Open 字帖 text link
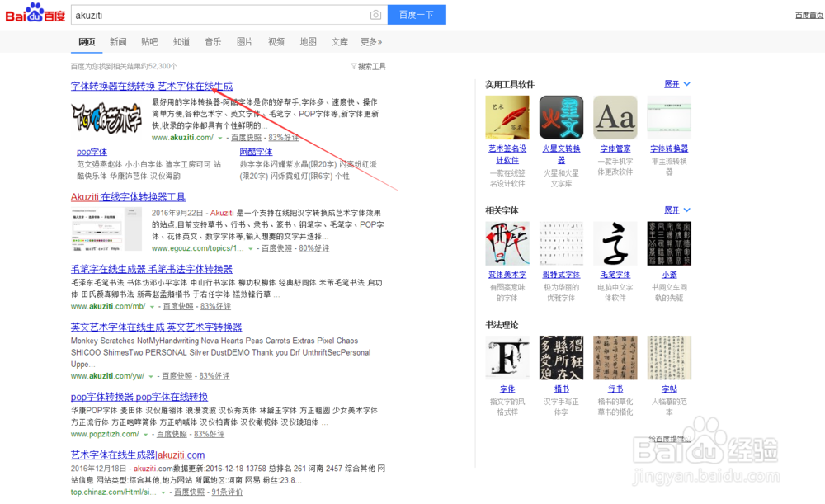This screenshot has height=504, width=825. [x=669, y=389]
